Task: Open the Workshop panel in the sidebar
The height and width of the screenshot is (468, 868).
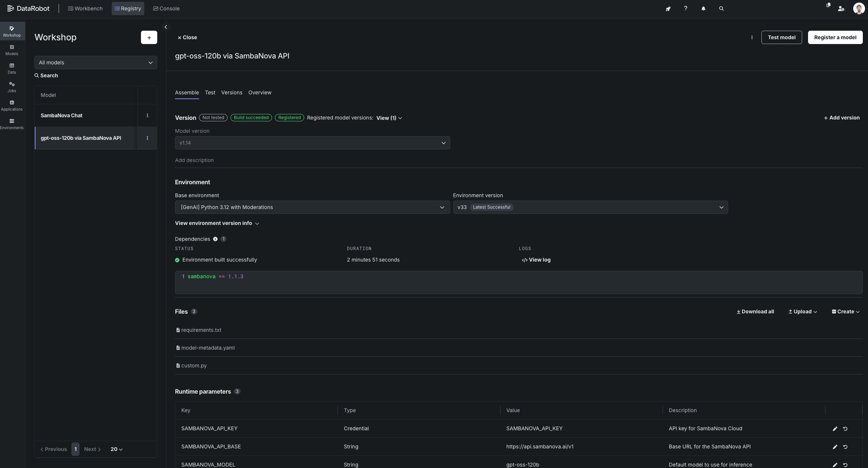Action: [11, 31]
